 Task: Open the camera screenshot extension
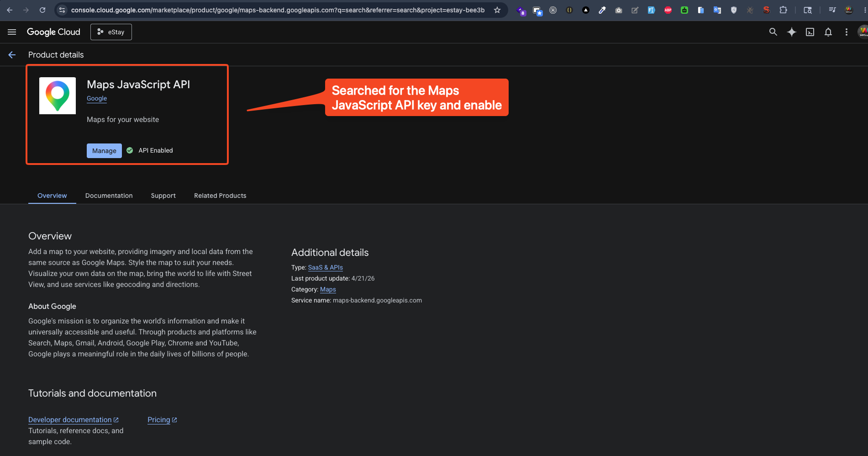[619, 10]
